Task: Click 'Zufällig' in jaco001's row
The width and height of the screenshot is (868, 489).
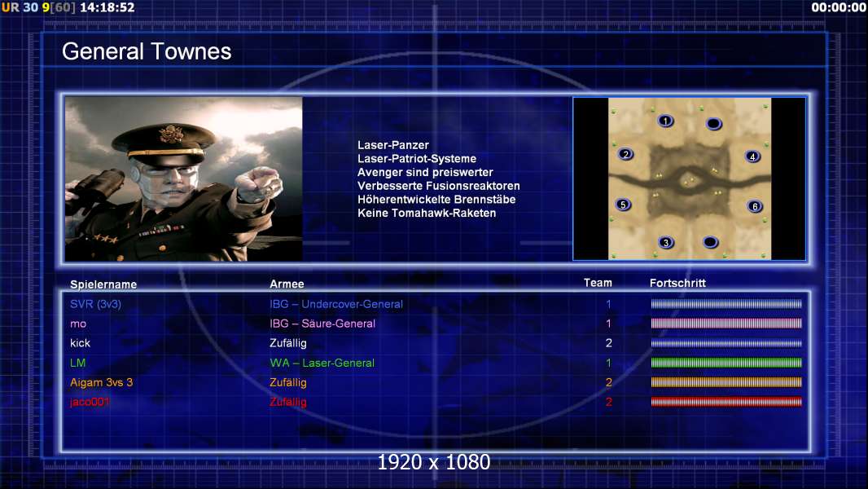Action: 288,402
